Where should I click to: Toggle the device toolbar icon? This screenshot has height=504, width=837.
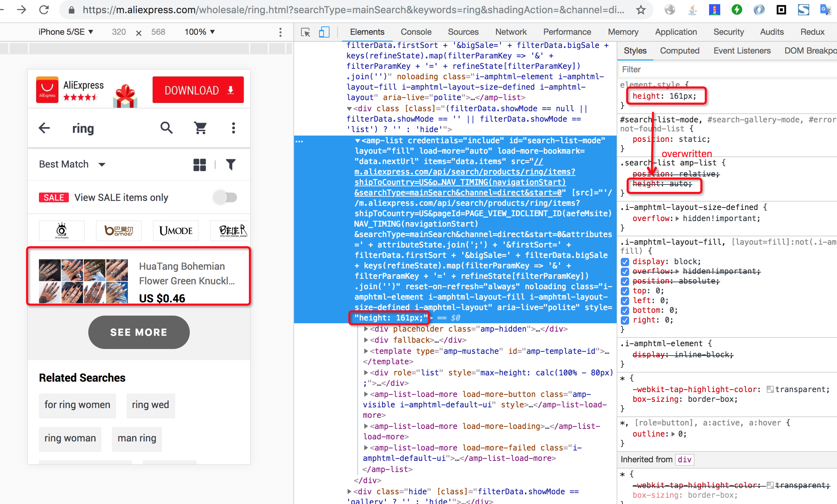pos(324,32)
